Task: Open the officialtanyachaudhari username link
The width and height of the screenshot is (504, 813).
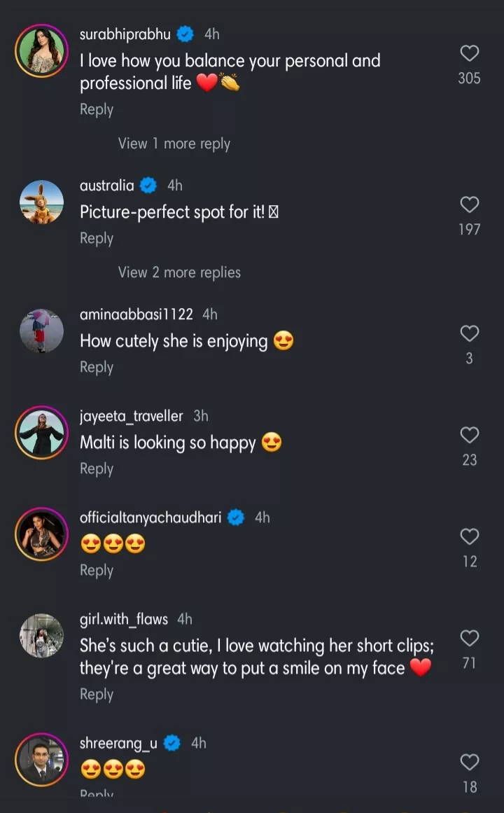Action: coord(150,517)
